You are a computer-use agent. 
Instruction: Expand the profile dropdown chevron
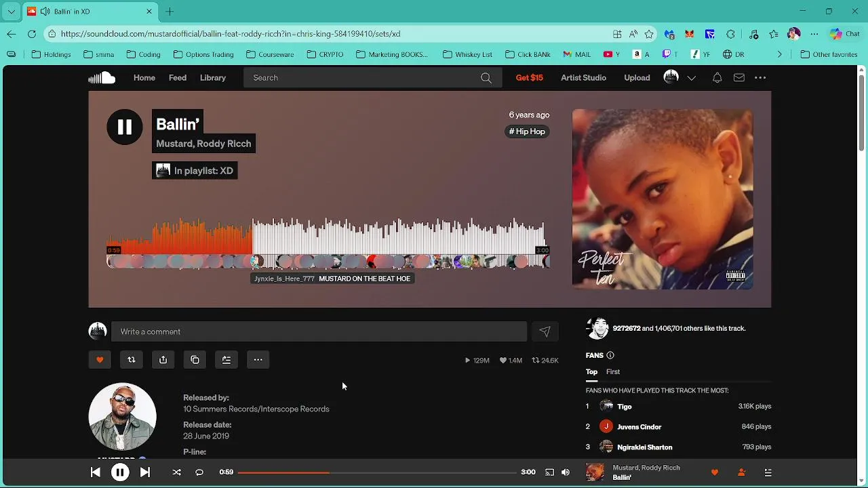(692, 78)
